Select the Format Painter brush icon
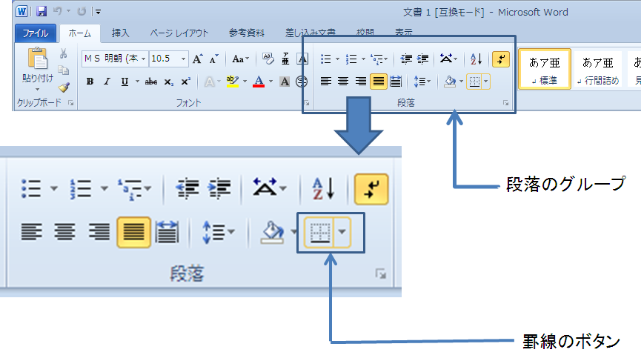 pos(64,87)
